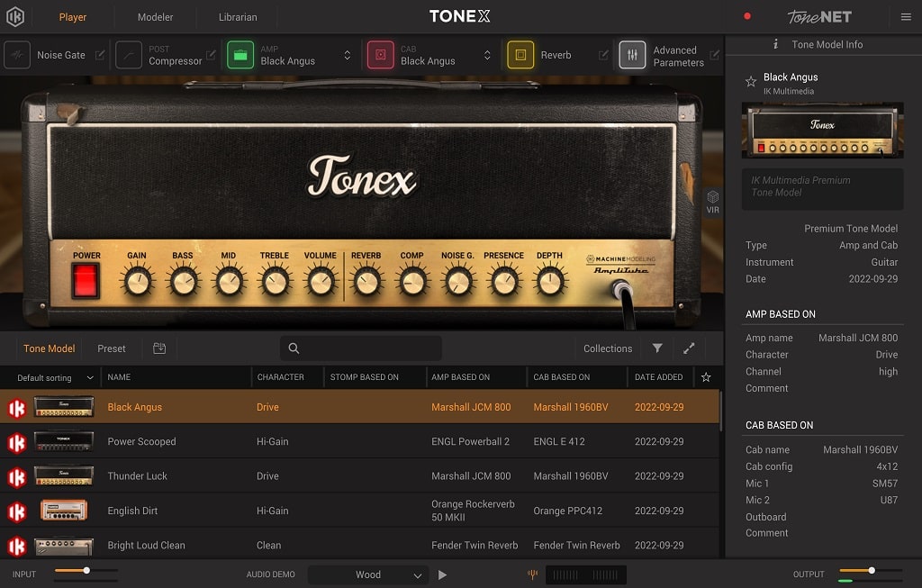Click the GAIN knob on the amp
The image size is (922, 588).
click(x=138, y=282)
